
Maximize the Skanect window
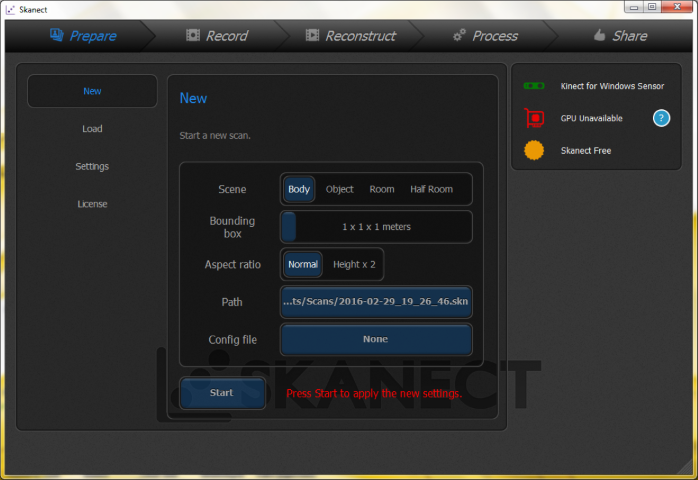coord(652,7)
